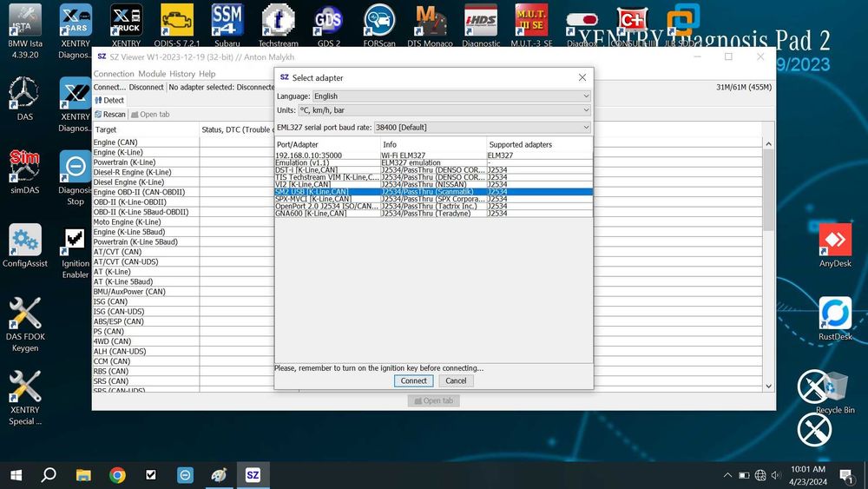
Task: Open Help menu in SZ Viewer
Action: pos(207,74)
